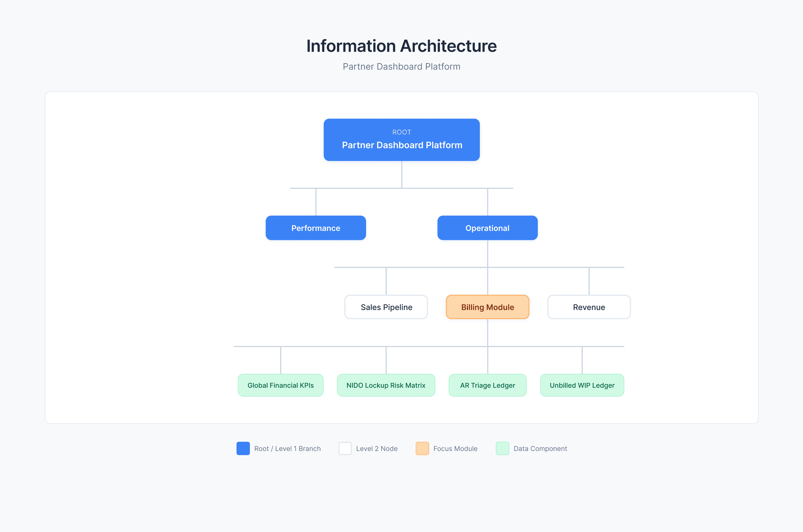This screenshot has width=803, height=532.
Task: Click the Information Architecture title
Action: coord(401,46)
